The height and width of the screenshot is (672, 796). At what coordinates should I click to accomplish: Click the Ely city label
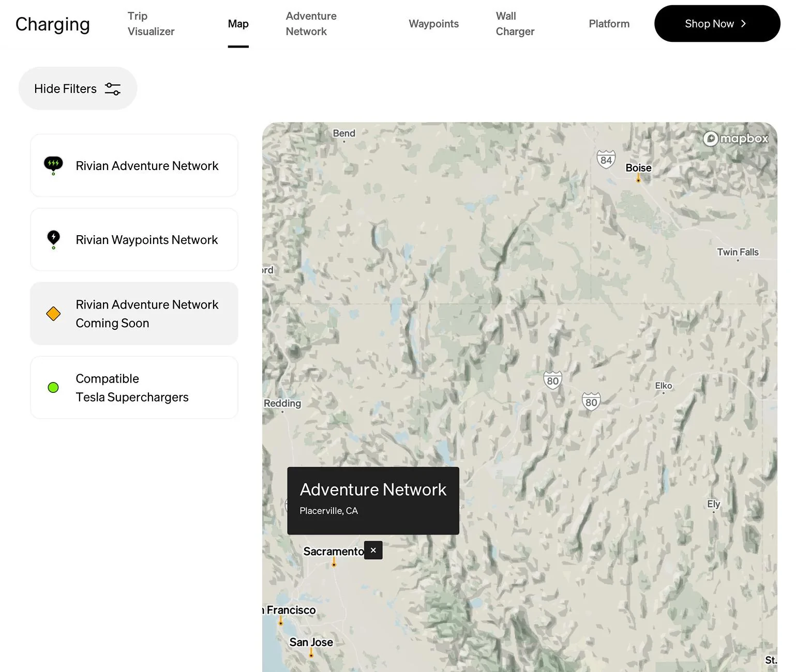click(714, 504)
